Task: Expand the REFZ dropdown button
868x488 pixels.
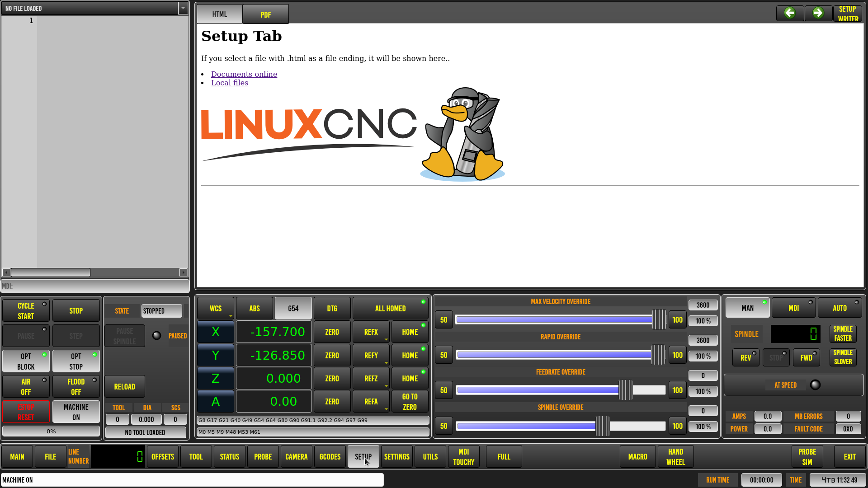Action: (x=371, y=379)
